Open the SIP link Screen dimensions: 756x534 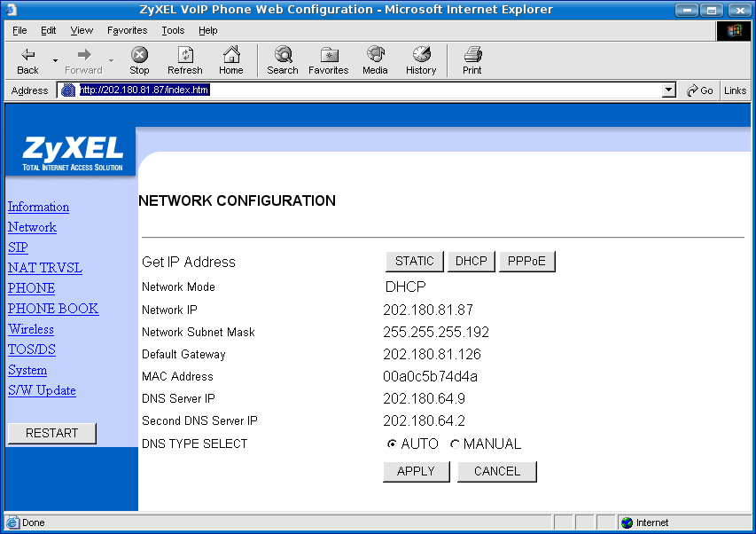(x=18, y=247)
